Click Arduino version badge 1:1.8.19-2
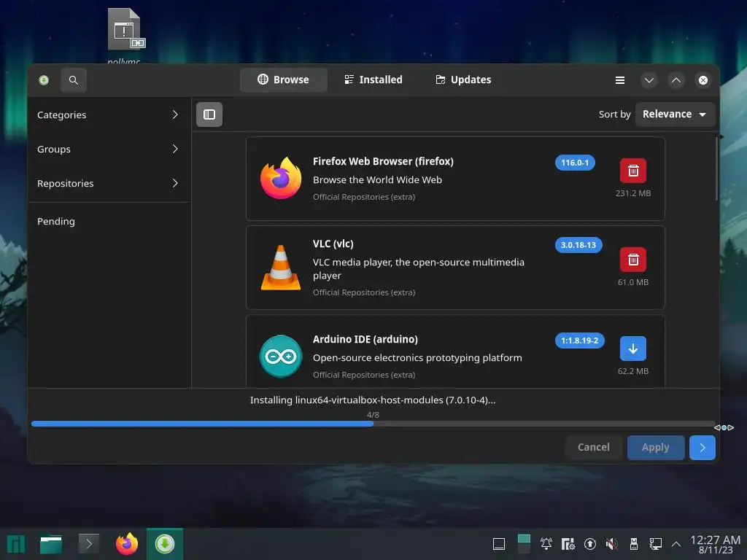The height and width of the screenshot is (560, 747). (x=579, y=341)
